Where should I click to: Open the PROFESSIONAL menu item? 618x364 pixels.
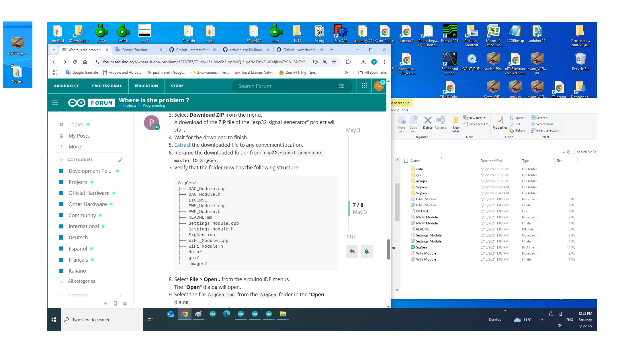click(x=107, y=86)
